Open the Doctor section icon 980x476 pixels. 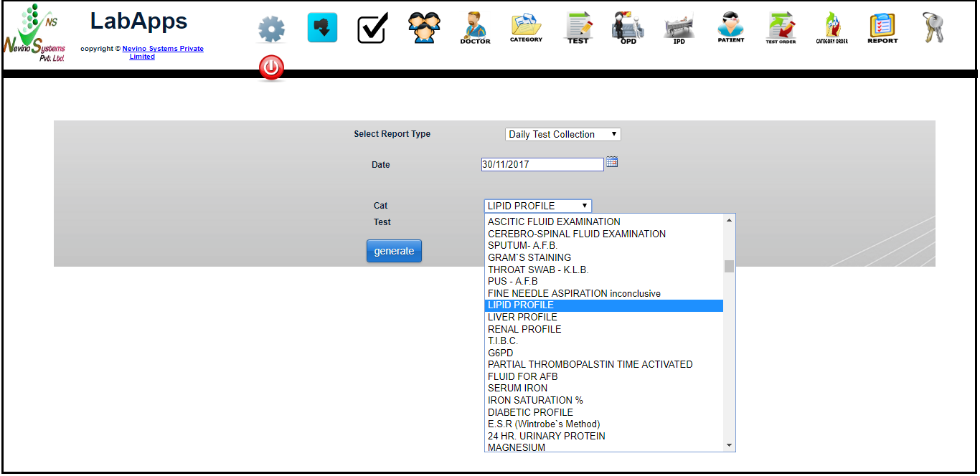[475, 29]
